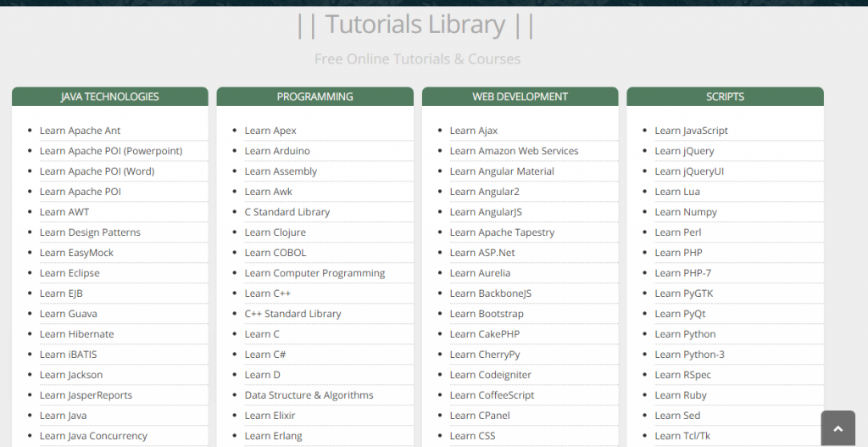Open Learn Tcl/Tk link
Viewport: 868px width, 447px height.
[x=682, y=436]
